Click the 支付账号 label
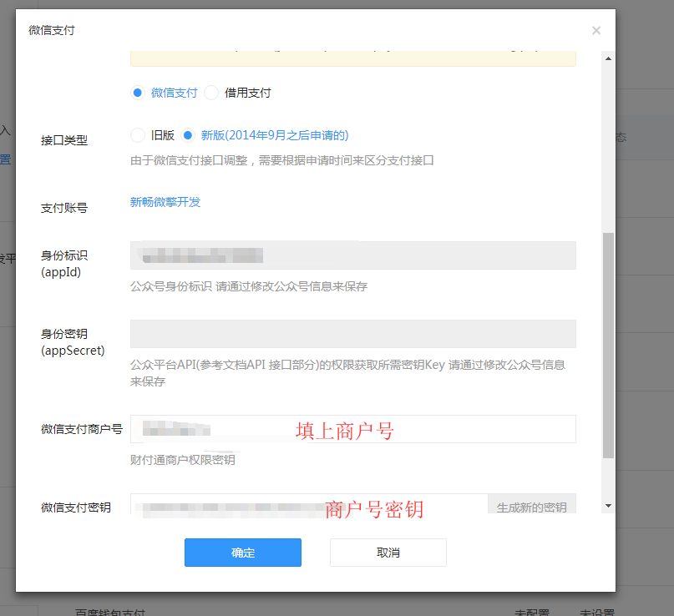 (64, 208)
